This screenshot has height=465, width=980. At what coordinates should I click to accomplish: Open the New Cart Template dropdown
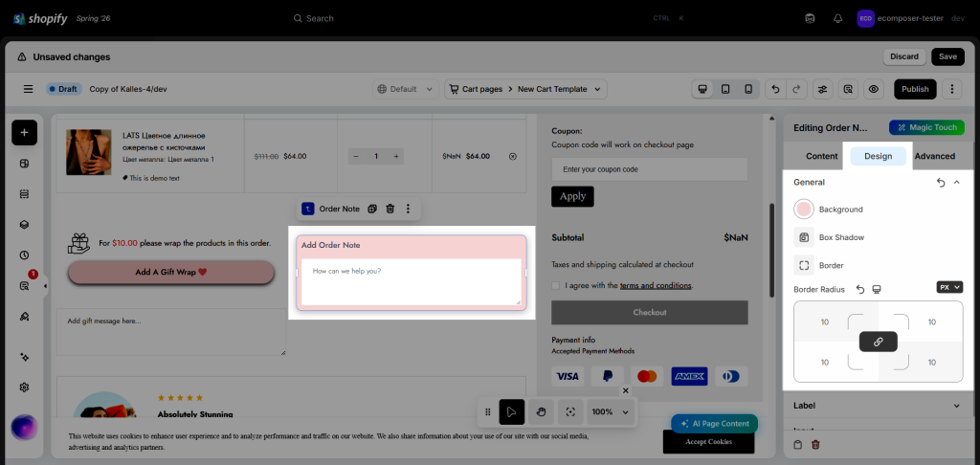pos(525,89)
